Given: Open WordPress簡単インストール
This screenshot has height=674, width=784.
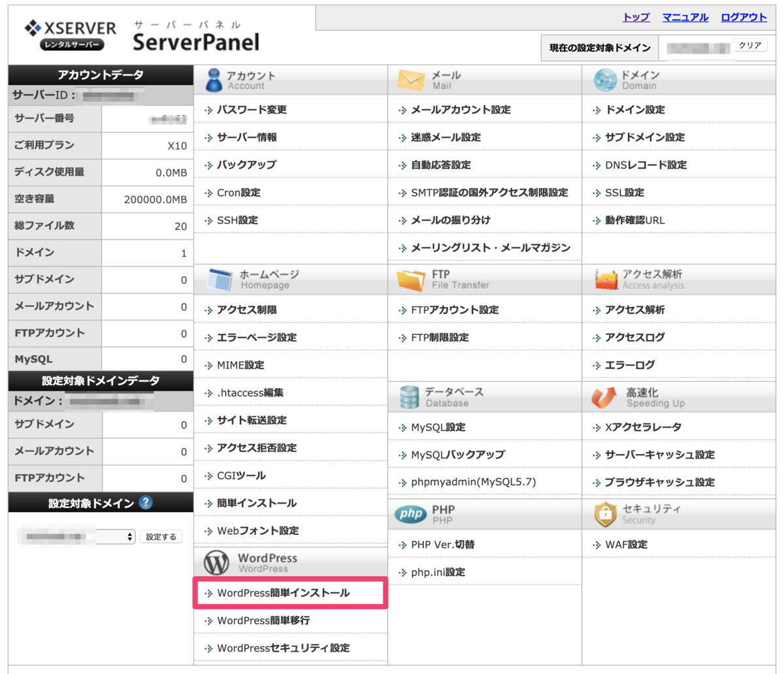Looking at the screenshot, I should pyautogui.click(x=284, y=592).
